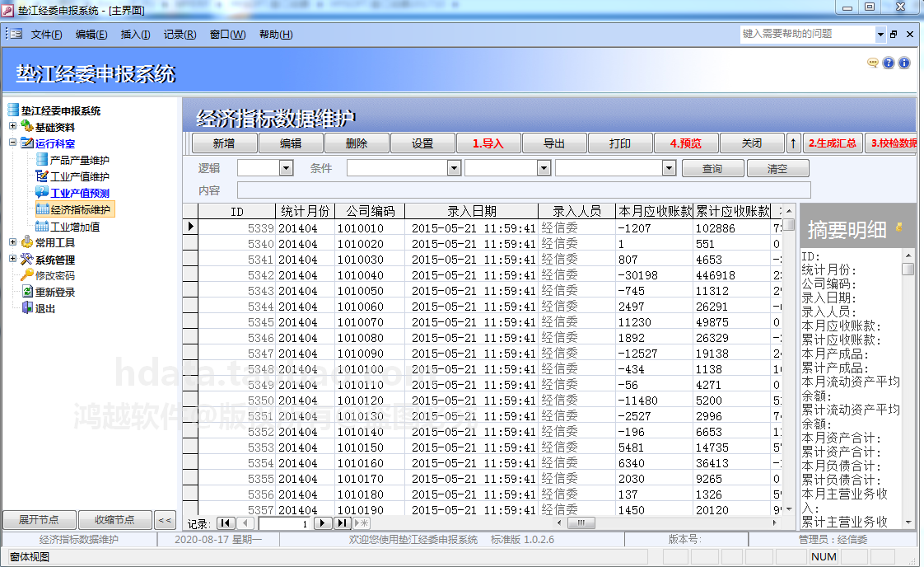Click the 4.预览 button

(686, 143)
